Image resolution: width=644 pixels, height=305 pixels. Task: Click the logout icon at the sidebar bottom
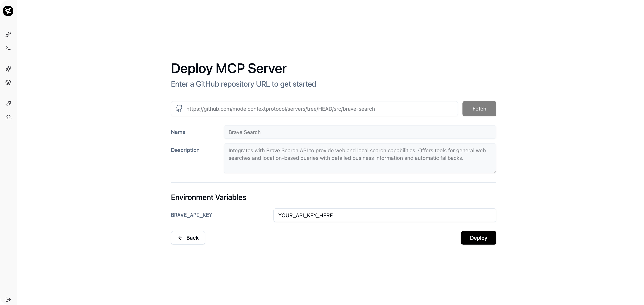8,299
